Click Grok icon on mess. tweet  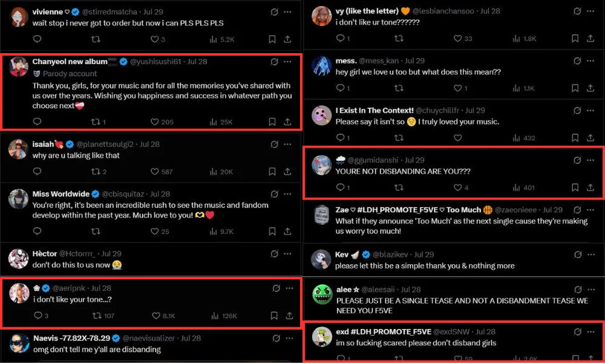(x=577, y=61)
